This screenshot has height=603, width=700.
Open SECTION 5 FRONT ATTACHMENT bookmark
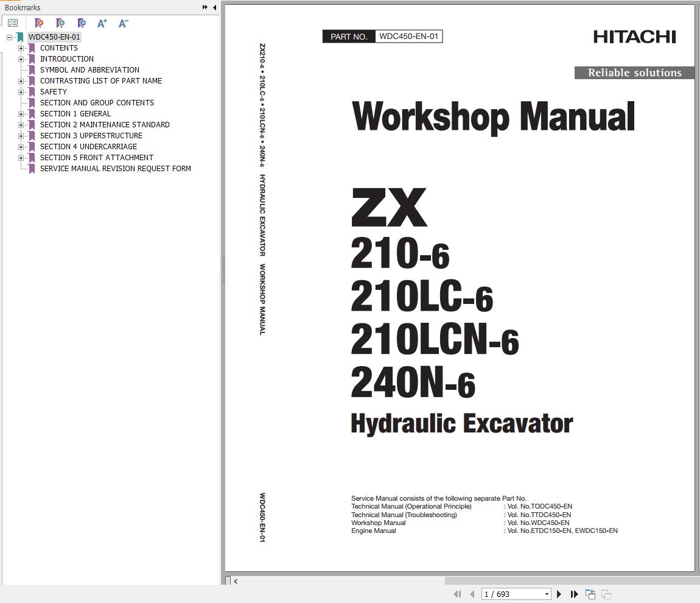(x=96, y=157)
